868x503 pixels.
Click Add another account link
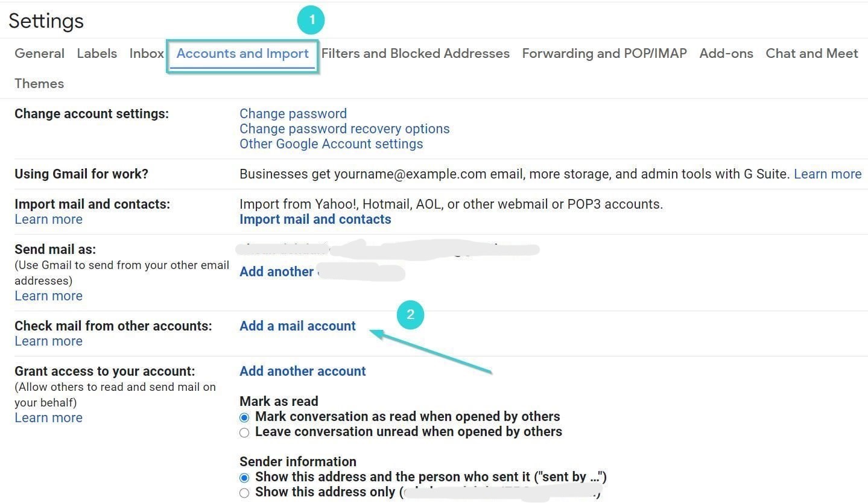click(303, 372)
